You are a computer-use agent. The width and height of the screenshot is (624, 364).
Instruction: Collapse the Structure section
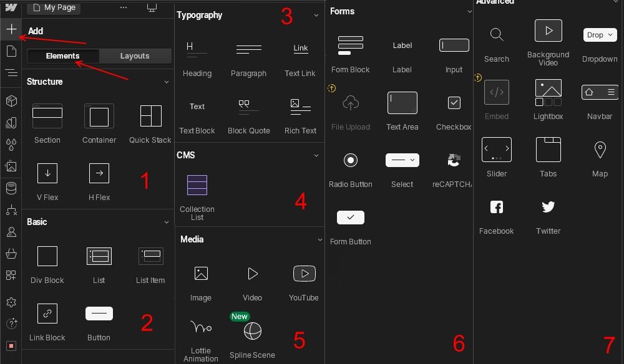point(167,82)
